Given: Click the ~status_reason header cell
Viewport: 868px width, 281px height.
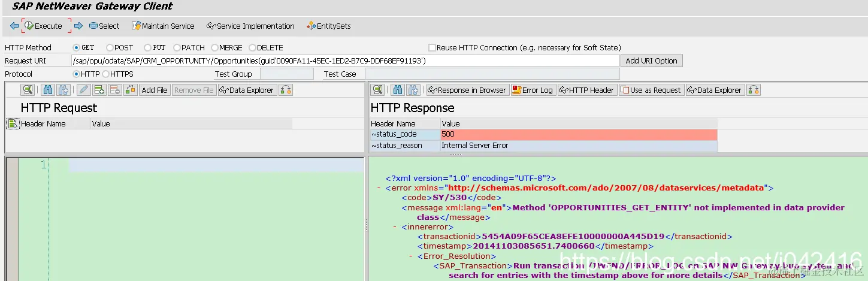Looking at the screenshot, I should tap(405, 146).
